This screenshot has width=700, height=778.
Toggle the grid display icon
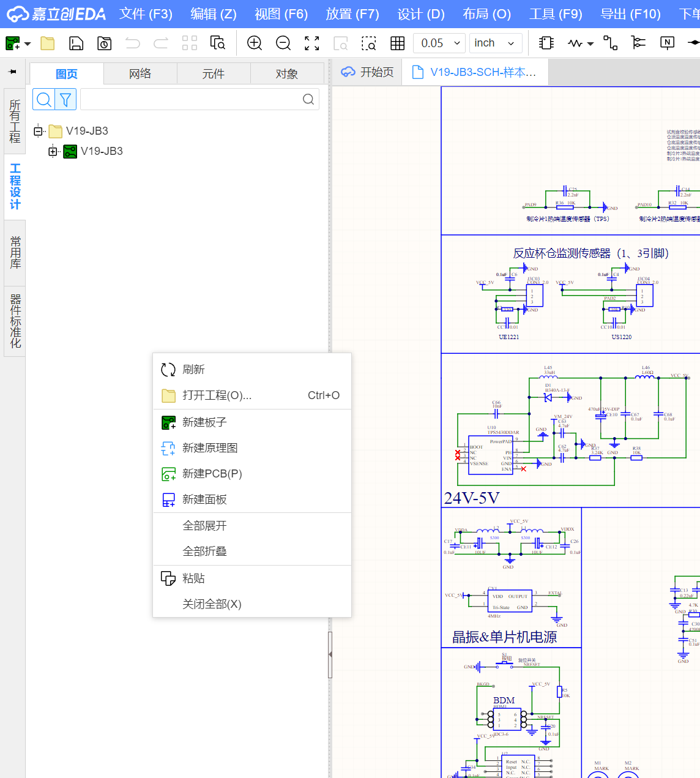pos(398,43)
